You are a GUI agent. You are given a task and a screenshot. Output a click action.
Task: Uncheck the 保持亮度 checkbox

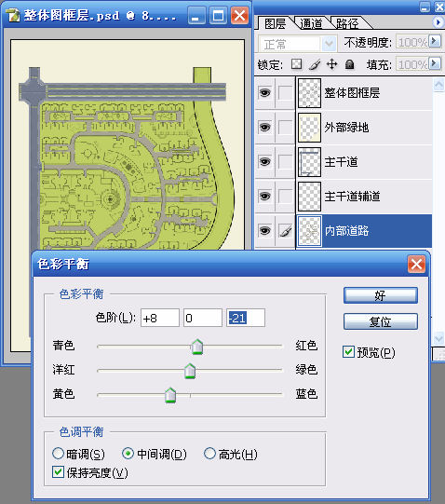pos(58,471)
